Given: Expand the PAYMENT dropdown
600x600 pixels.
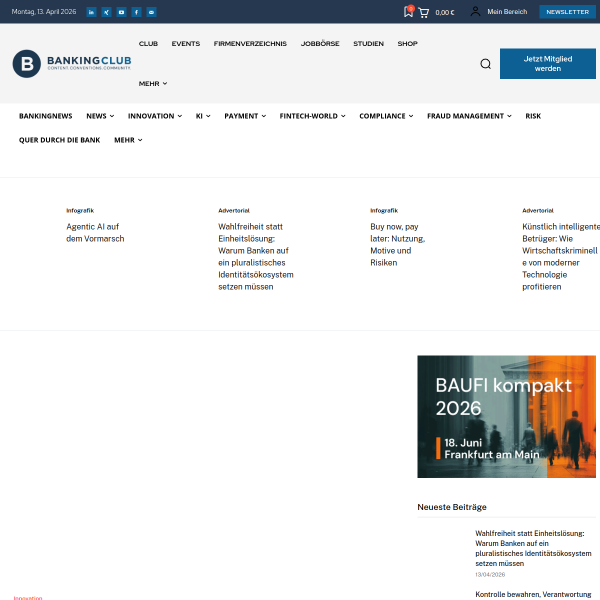Looking at the screenshot, I should [x=245, y=116].
